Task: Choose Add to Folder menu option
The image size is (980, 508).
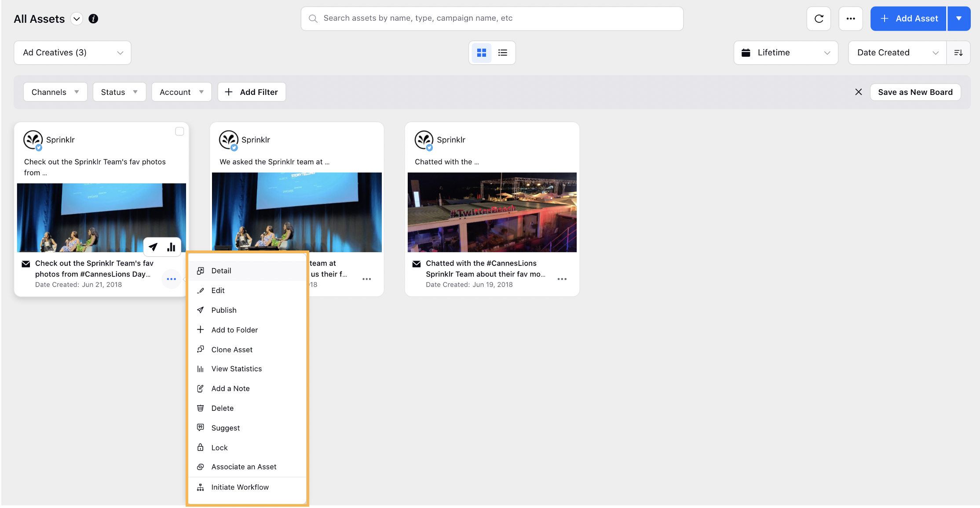Action: coord(247,330)
